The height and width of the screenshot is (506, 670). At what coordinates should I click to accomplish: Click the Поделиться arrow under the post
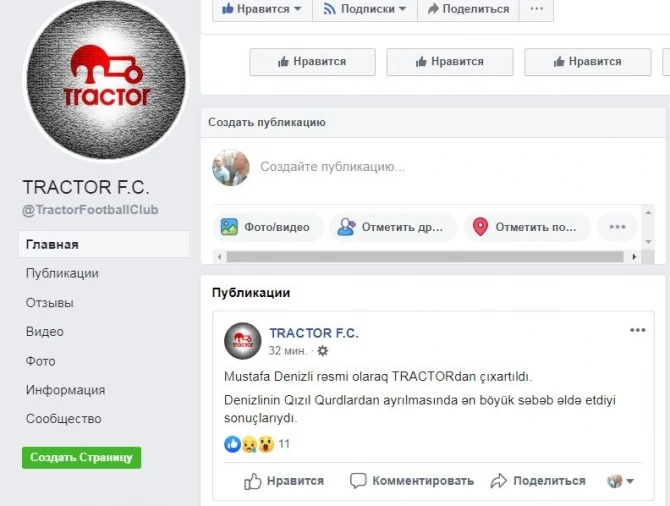click(x=538, y=481)
